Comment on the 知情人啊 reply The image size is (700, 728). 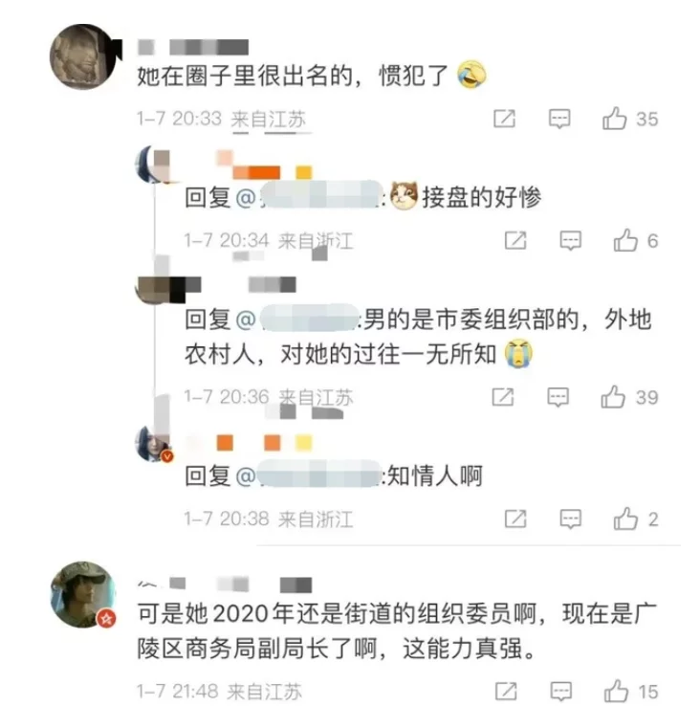[571, 519]
